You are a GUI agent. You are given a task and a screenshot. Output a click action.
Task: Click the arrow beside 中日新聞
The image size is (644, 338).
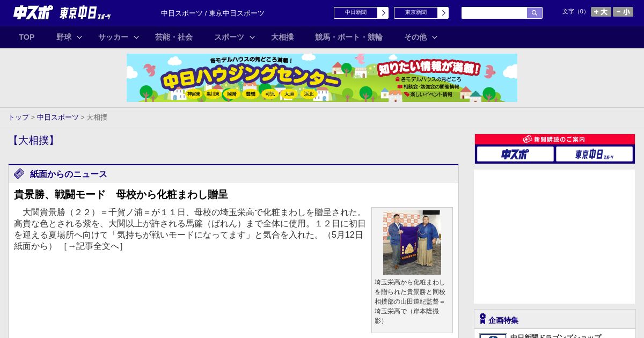pos(383,13)
